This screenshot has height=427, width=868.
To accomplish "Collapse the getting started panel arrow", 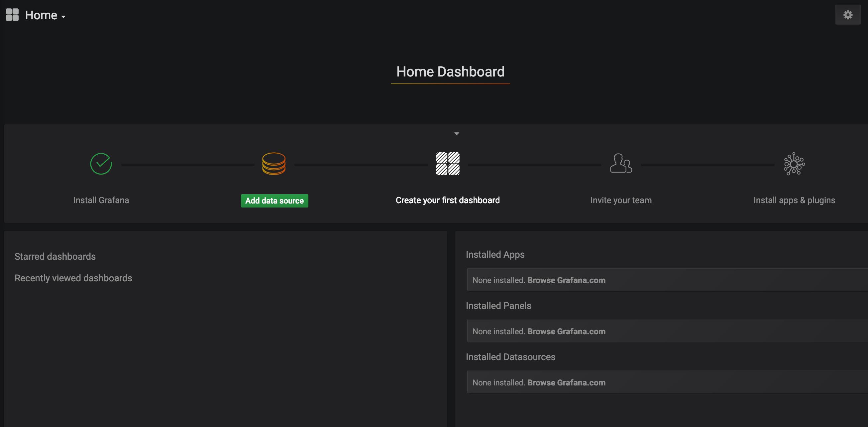I will (x=457, y=134).
